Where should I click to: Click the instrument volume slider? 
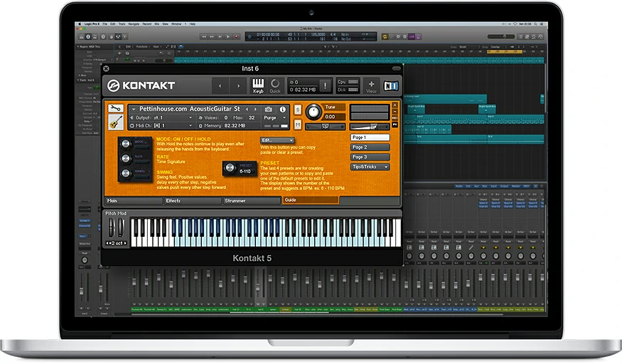pyautogui.click(x=369, y=127)
